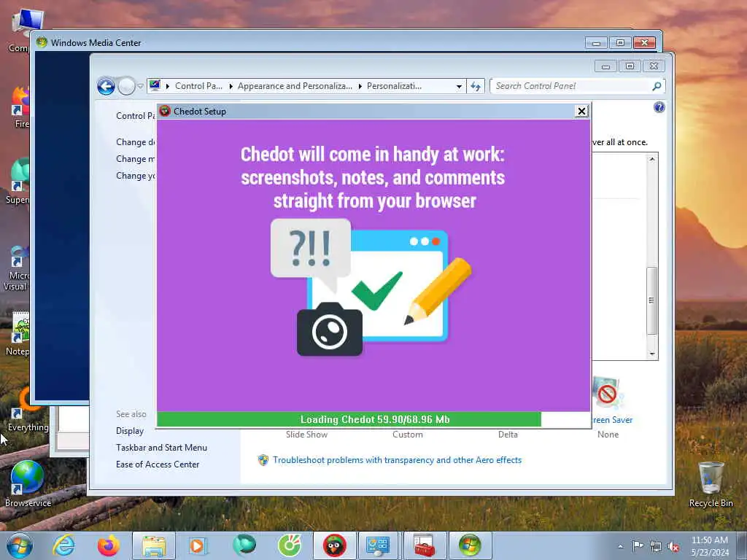Go back in Control Panel window
The width and height of the screenshot is (747, 560).
pos(106,86)
